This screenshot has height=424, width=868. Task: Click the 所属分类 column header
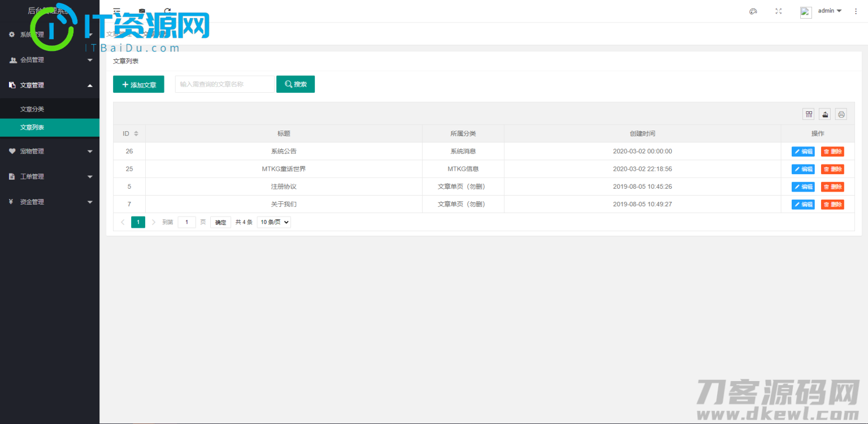point(463,133)
